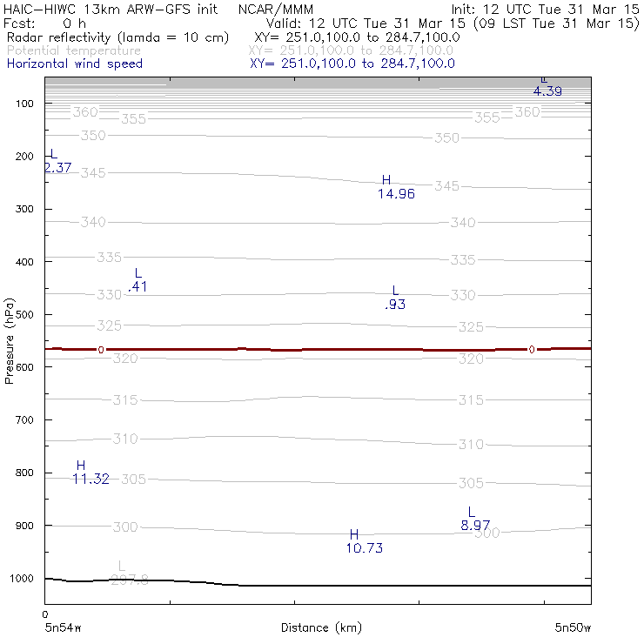This screenshot has height=644, width=644.
Task: Click the left '0' label on the red contour
Action: coord(101,350)
